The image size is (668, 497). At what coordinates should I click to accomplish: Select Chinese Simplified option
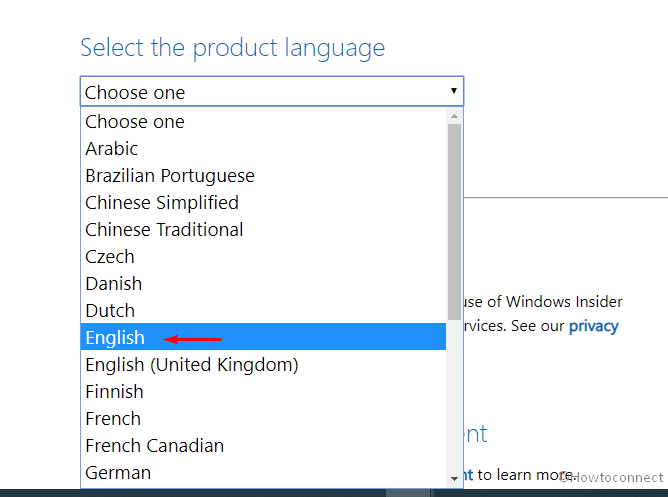click(263, 202)
